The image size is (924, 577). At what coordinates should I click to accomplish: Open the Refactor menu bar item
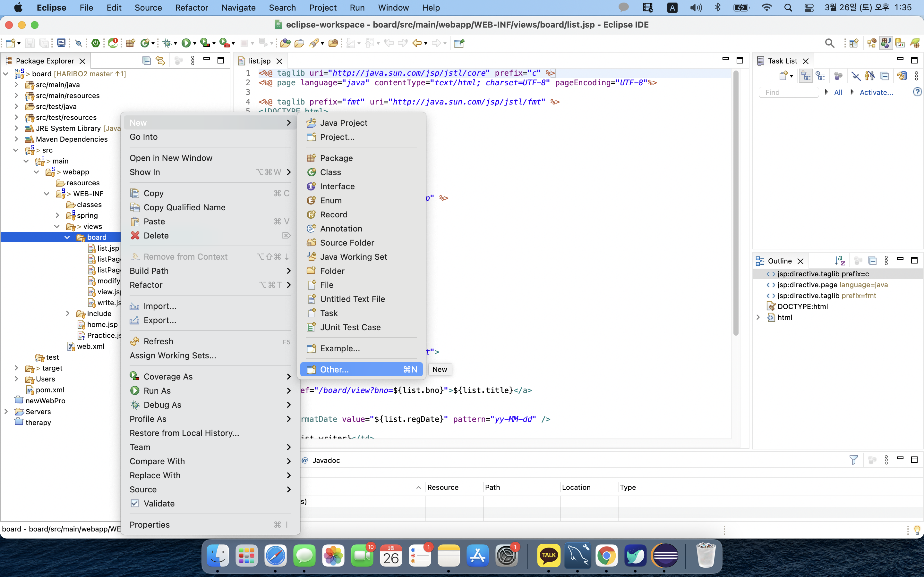191,8
